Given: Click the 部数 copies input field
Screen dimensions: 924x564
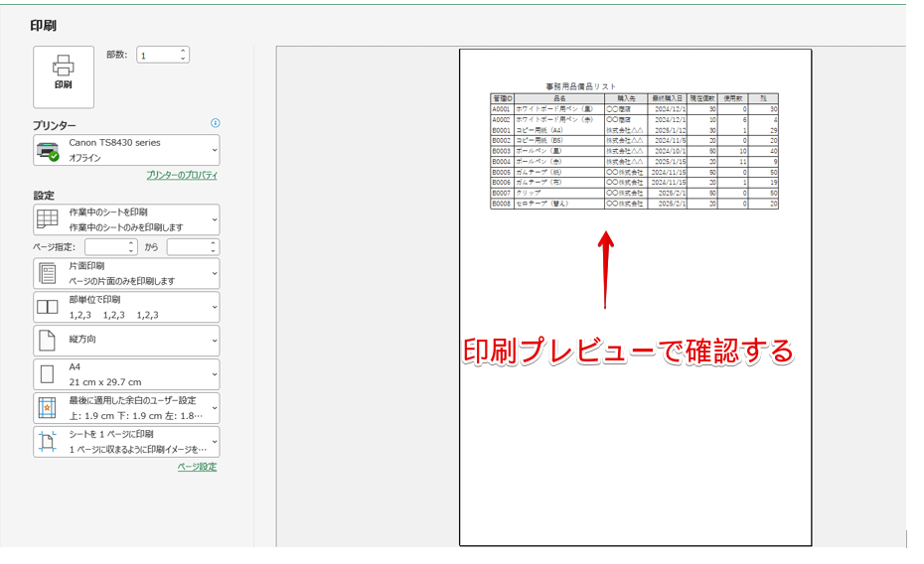Looking at the screenshot, I should coord(158,56).
